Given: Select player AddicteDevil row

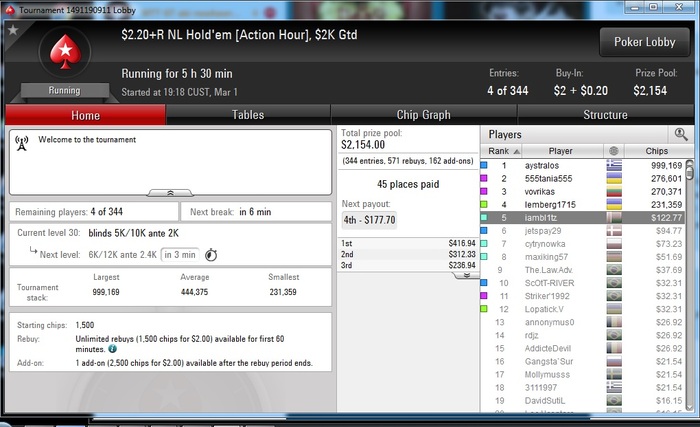Looking at the screenshot, I should 583,348.
